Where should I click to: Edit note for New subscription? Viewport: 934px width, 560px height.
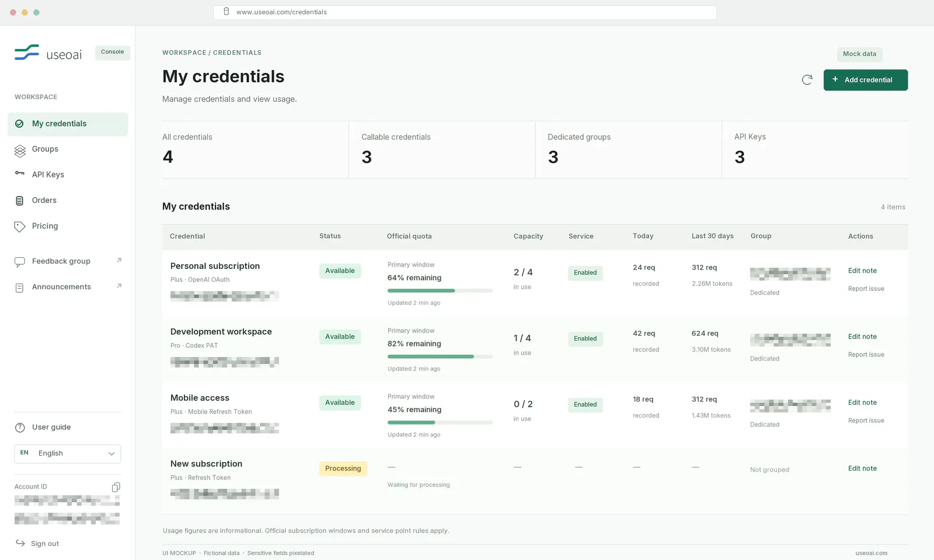(862, 468)
